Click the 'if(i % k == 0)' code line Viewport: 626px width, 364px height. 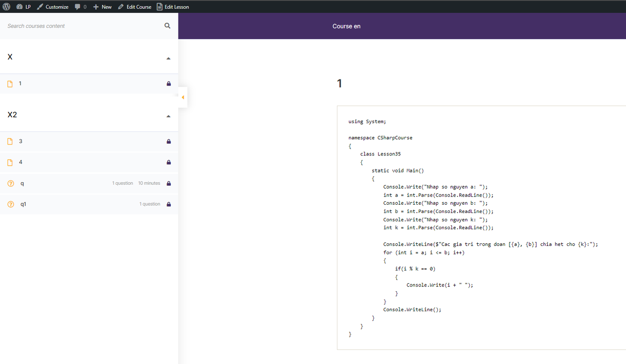click(x=415, y=269)
